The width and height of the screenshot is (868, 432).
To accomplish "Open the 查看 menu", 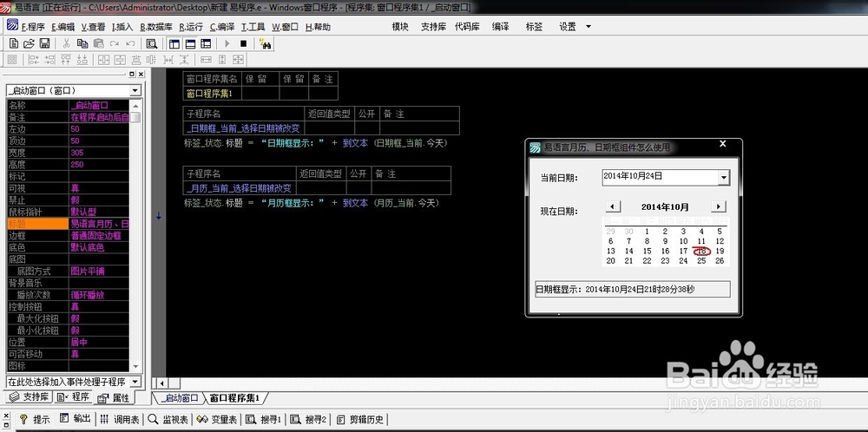I will click(x=93, y=27).
